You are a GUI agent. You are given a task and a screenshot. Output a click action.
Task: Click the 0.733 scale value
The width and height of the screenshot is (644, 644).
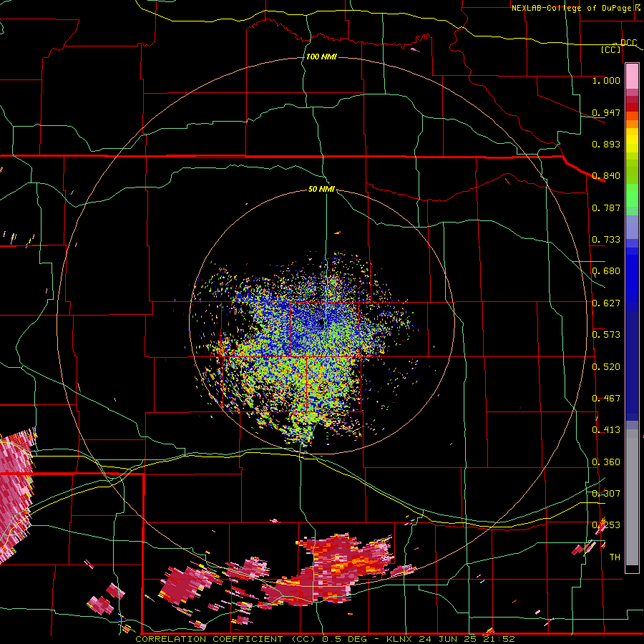(606, 240)
